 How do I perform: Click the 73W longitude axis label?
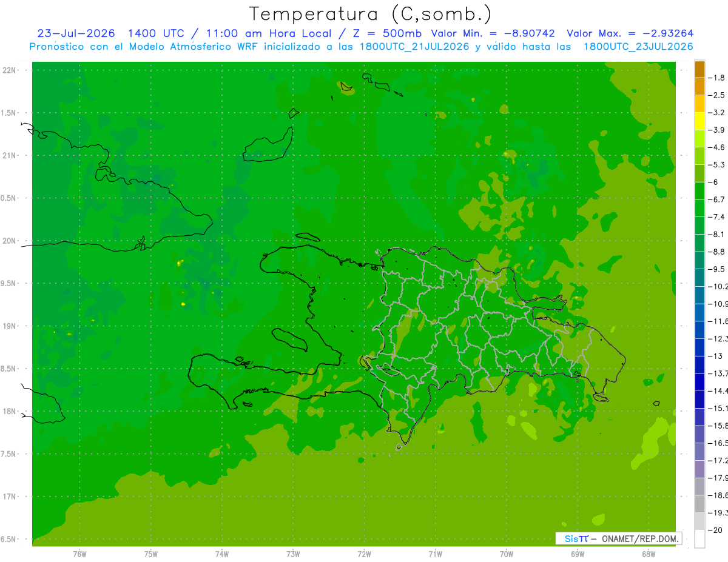pos(293,554)
